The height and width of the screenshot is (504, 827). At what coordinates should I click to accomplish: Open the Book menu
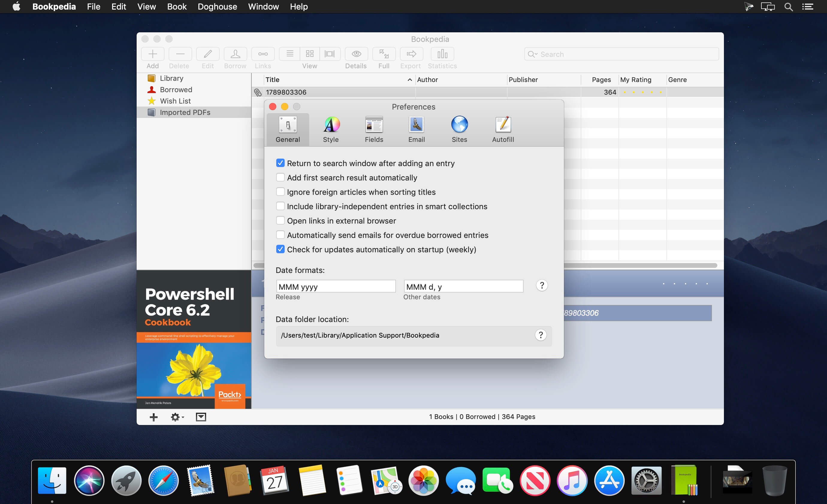tap(176, 7)
